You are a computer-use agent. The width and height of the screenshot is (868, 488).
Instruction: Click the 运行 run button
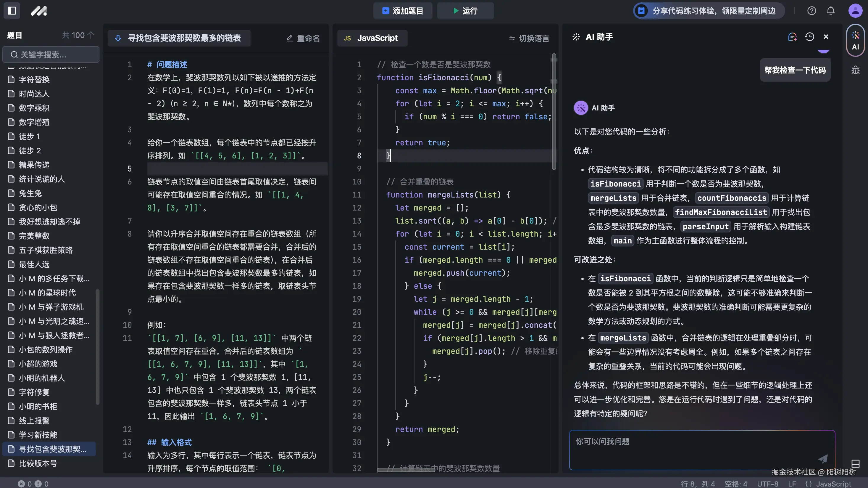coord(465,10)
